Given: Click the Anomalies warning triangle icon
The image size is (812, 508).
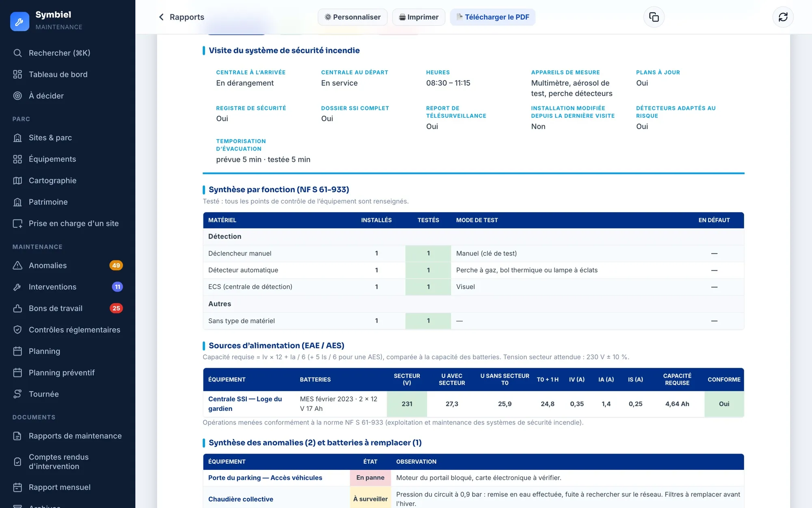Looking at the screenshot, I should coord(17,265).
